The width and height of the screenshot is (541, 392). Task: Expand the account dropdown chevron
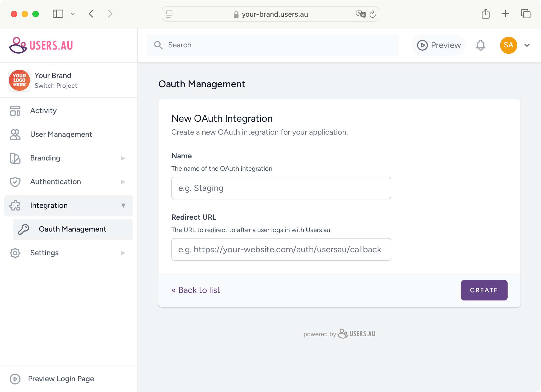click(x=527, y=45)
